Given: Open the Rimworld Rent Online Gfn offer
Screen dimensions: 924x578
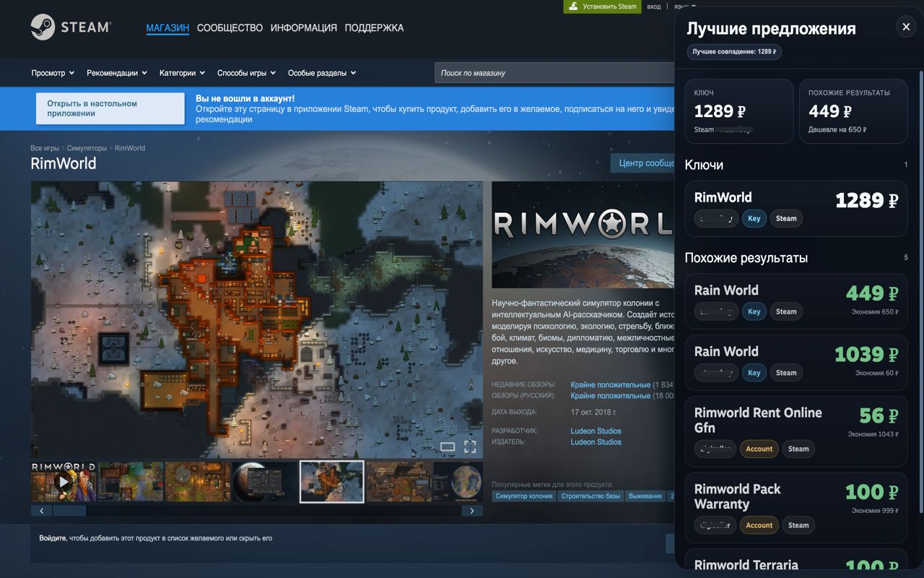Looking at the screenshot, I should (x=796, y=431).
